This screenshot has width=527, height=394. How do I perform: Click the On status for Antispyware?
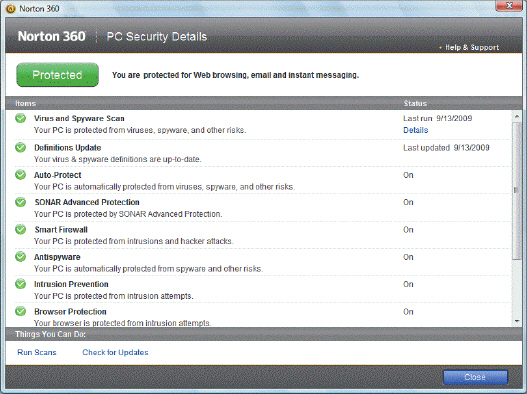click(408, 257)
